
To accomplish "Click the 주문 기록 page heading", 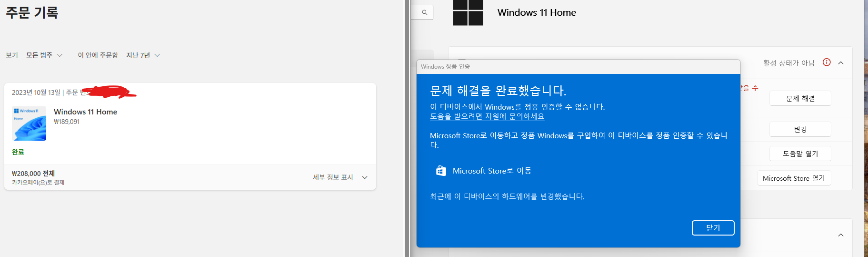I will point(32,12).
